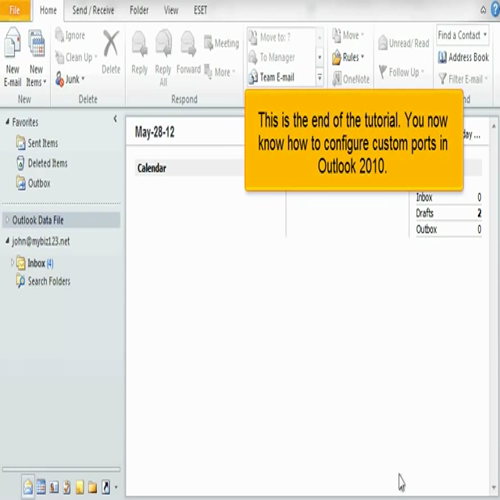Screen dimensions: 500x500
Task: Toggle Unread/Read status
Action: [403, 43]
